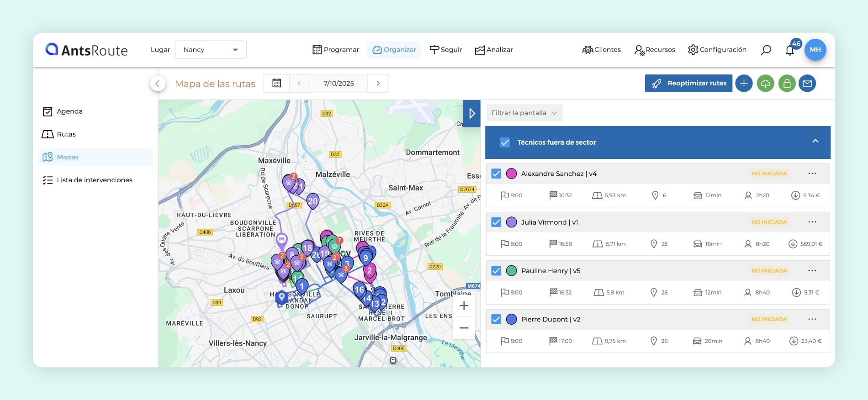Expand the Filtrar la pantalla dropdown

click(x=524, y=113)
